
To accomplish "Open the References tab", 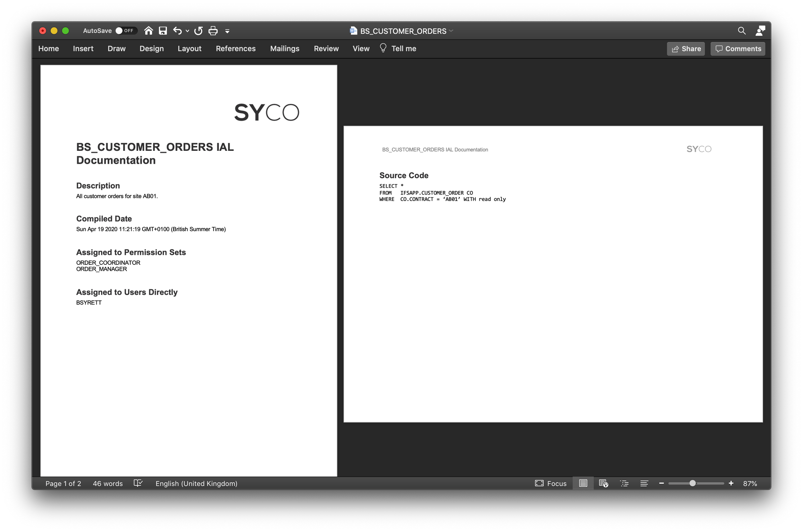I will point(236,49).
